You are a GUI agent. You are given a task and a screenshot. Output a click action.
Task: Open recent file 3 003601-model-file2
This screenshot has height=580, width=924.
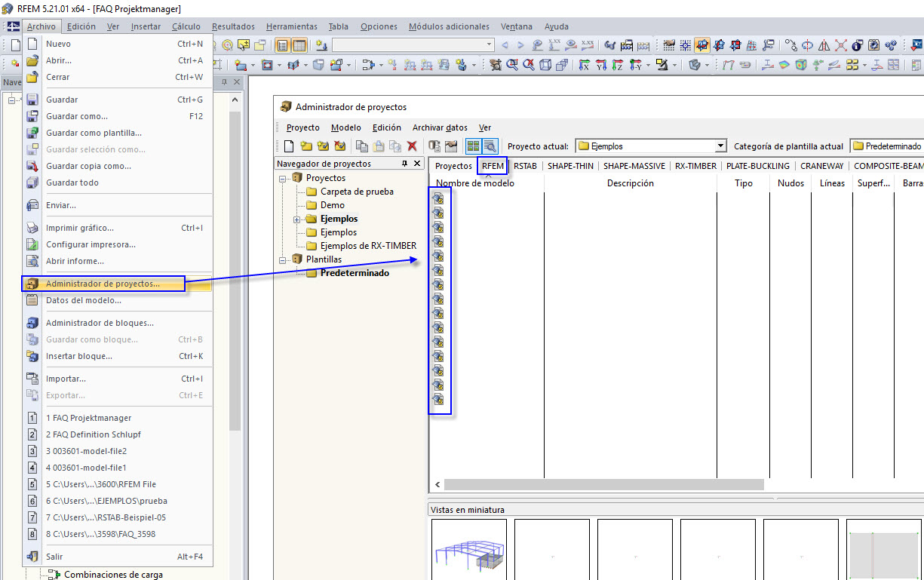[118, 451]
